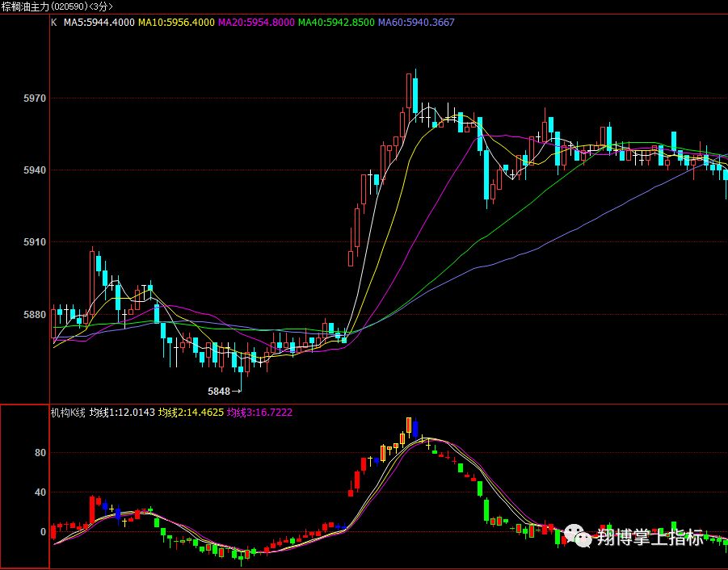The height and width of the screenshot is (570, 728).
Task: Click the 0 level in indicator panel
Action: click(x=43, y=532)
